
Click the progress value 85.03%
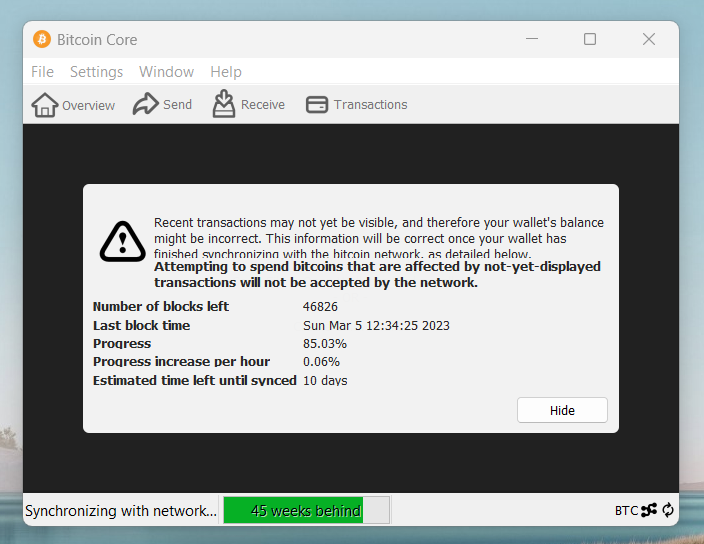[x=325, y=344]
